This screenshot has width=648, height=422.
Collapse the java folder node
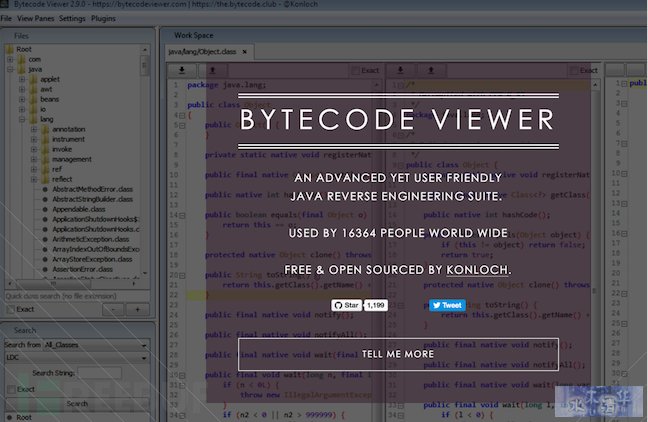point(10,69)
